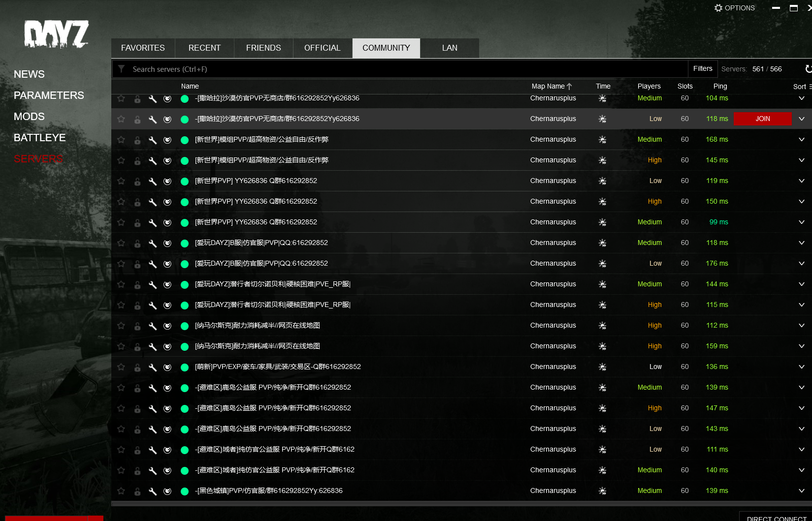Image resolution: width=812 pixels, height=521 pixels.
Task: Open the OPTIONS gear icon
Action: pyautogui.click(x=718, y=8)
